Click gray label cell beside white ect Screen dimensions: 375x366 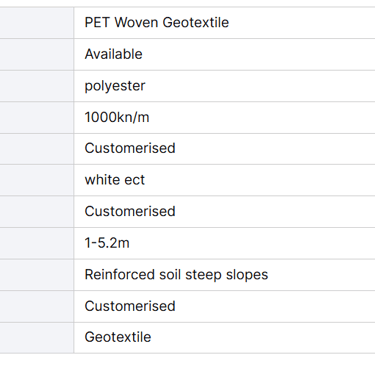pyautogui.click(x=37, y=180)
